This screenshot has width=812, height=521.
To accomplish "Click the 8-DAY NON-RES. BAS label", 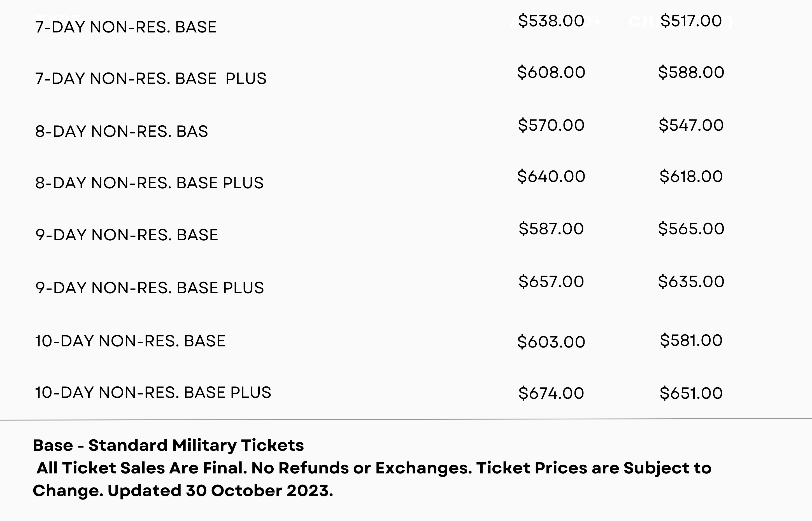I will 122,131.
